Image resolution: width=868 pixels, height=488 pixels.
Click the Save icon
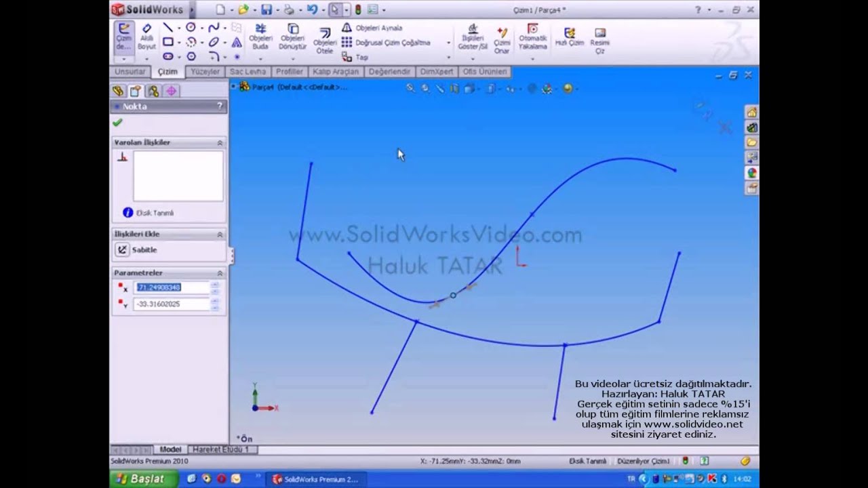(266, 9)
